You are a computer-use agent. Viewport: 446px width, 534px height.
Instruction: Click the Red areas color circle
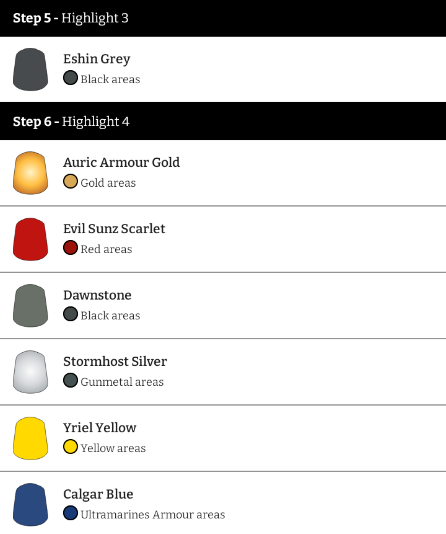point(70,248)
